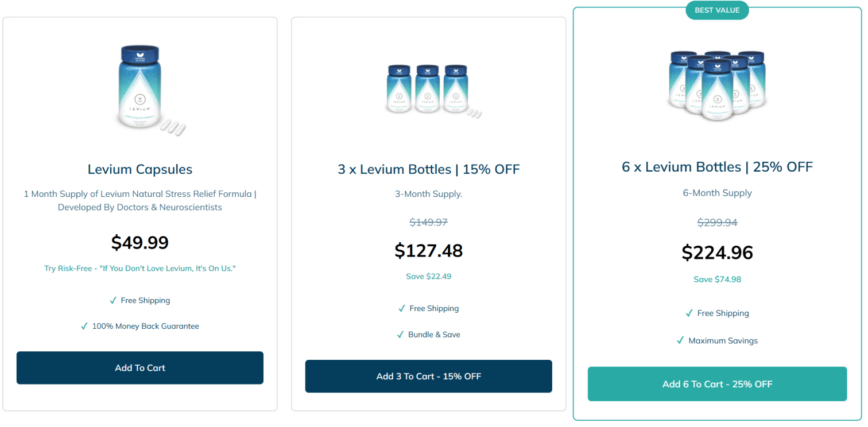The width and height of the screenshot is (868, 427).
Task: Click the Free Shipping checkmark in the 6-bottle card
Action: point(689,313)
